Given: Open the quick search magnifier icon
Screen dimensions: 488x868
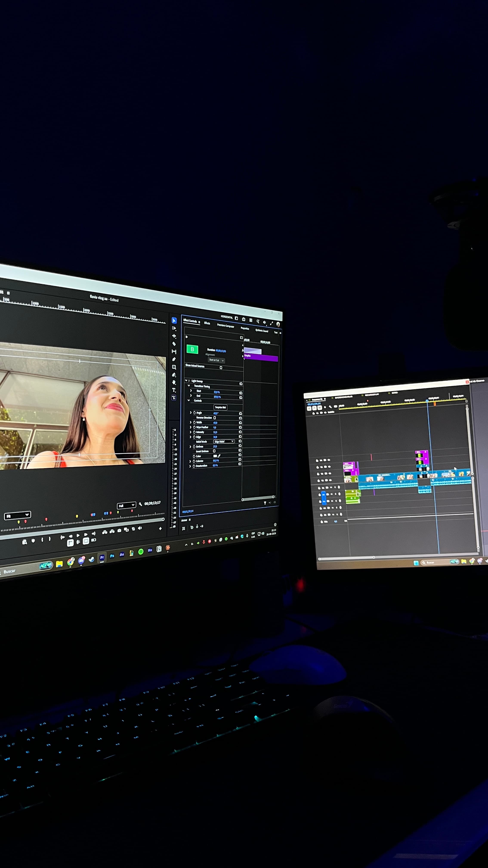Looking at the screenshot, I should point(258,321).
